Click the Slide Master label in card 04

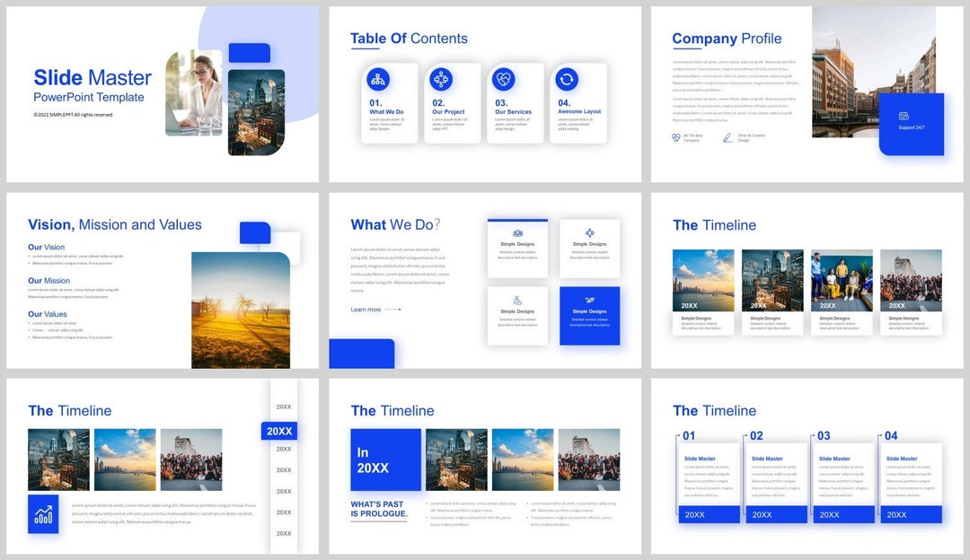902,459
